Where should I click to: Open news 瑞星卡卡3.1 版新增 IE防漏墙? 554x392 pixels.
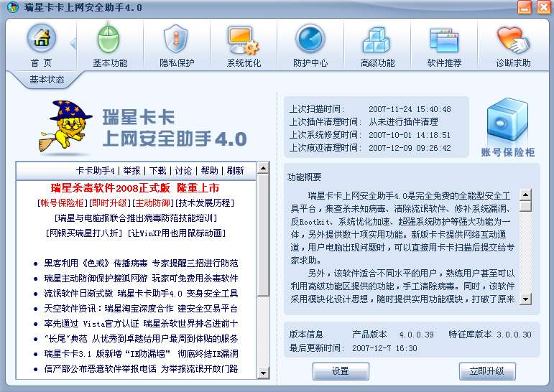[141, 353]
